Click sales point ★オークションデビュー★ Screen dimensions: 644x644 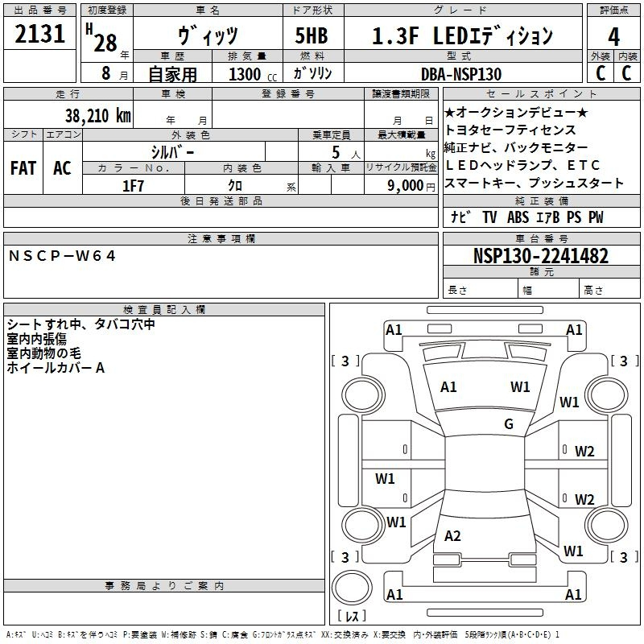(x=516, y=112)
